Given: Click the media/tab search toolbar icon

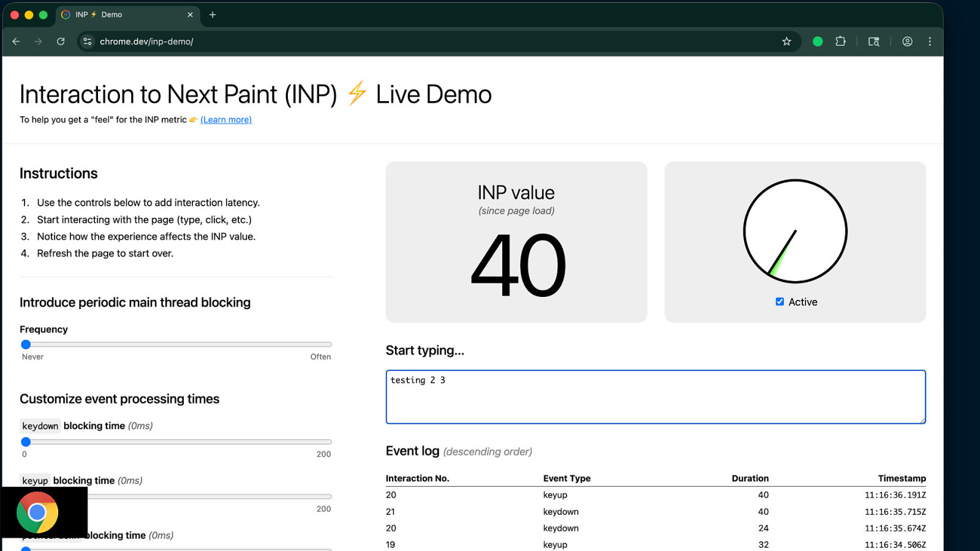Looking at the screenshot, I should point(874,42).
